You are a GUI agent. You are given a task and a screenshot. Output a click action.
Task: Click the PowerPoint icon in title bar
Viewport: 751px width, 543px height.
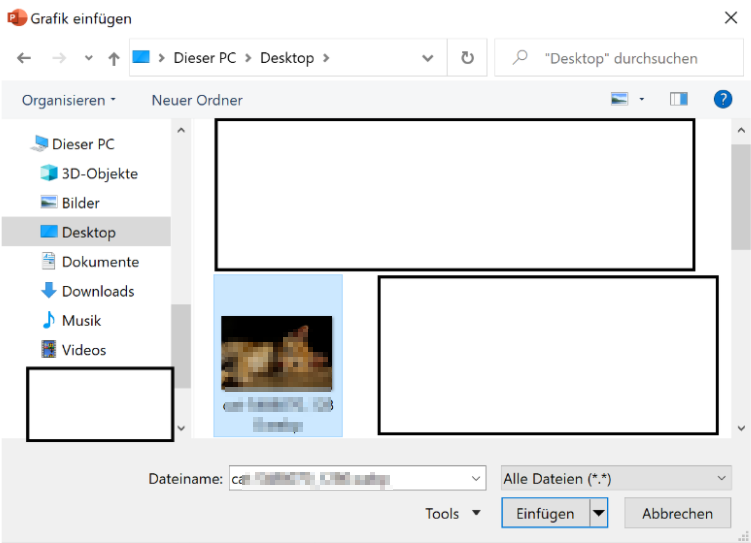click(x=16, y=18)
